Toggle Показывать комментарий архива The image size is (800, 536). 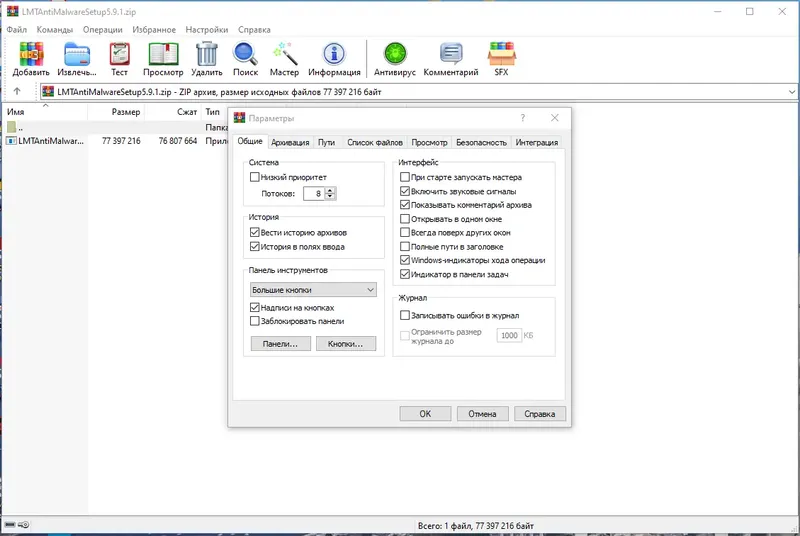click(x=405, y=205)
